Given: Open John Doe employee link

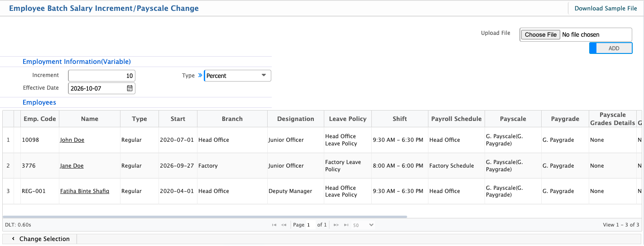Looking at the screenshot, I should point(72,140).
